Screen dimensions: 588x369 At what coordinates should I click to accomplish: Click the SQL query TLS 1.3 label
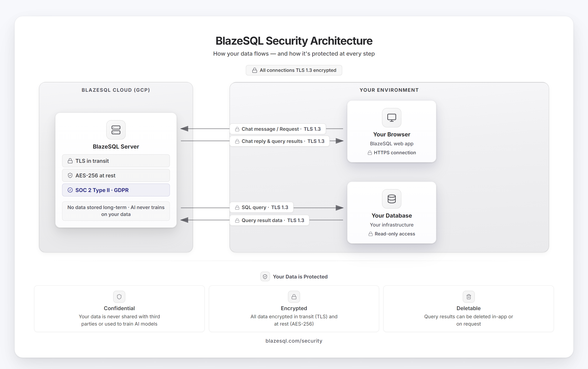coord(262,207)
